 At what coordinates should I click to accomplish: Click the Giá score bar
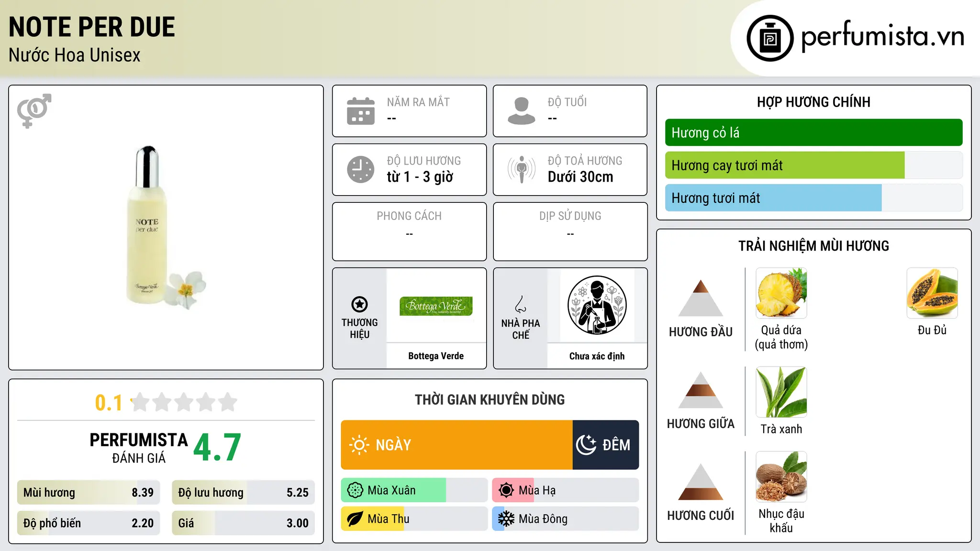click(244, 523)
